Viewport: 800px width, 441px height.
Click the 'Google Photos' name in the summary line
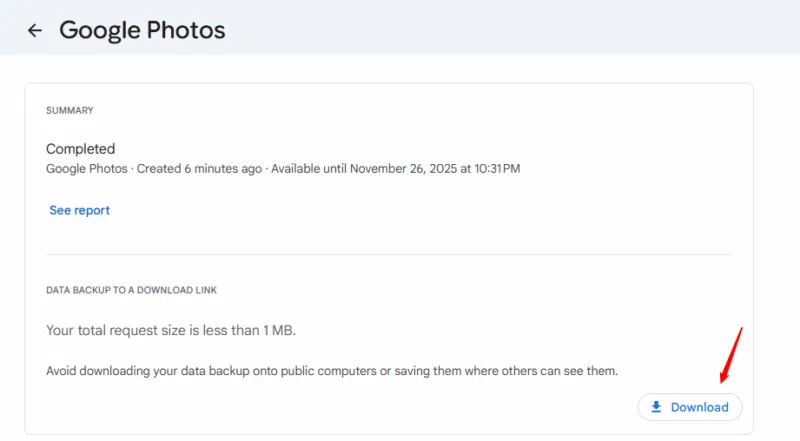(x=88, y=168)
